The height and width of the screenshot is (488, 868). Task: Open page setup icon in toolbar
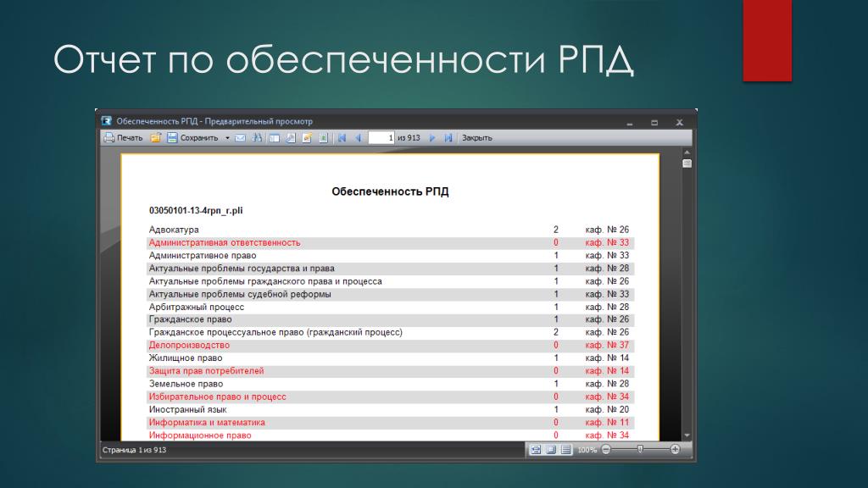click(x=291, y=138)
